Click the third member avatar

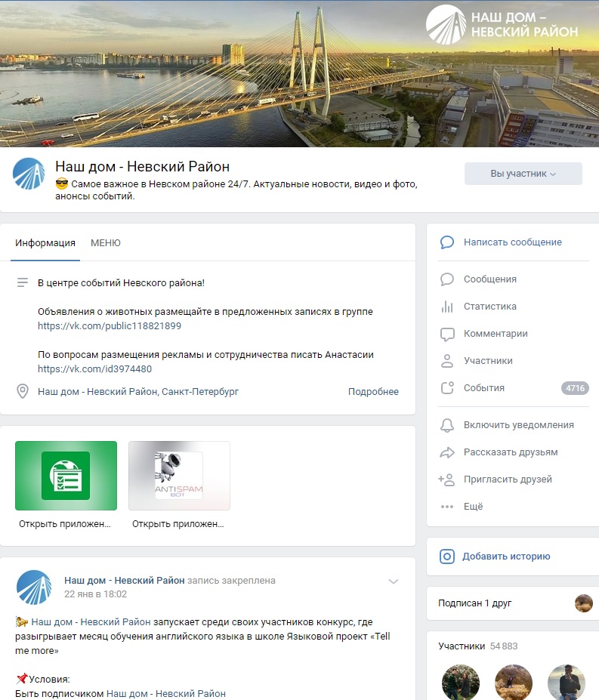click(567, 682)
